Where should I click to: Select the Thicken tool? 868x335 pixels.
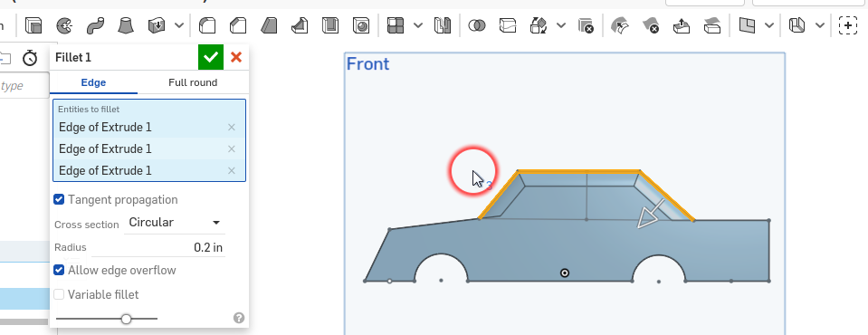click(x=157, y=25)
